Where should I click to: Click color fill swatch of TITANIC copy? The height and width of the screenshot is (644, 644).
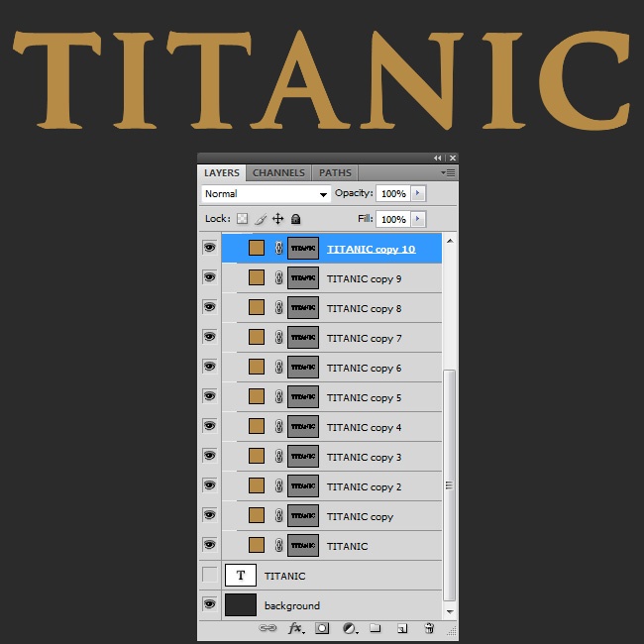pos(257,515)
